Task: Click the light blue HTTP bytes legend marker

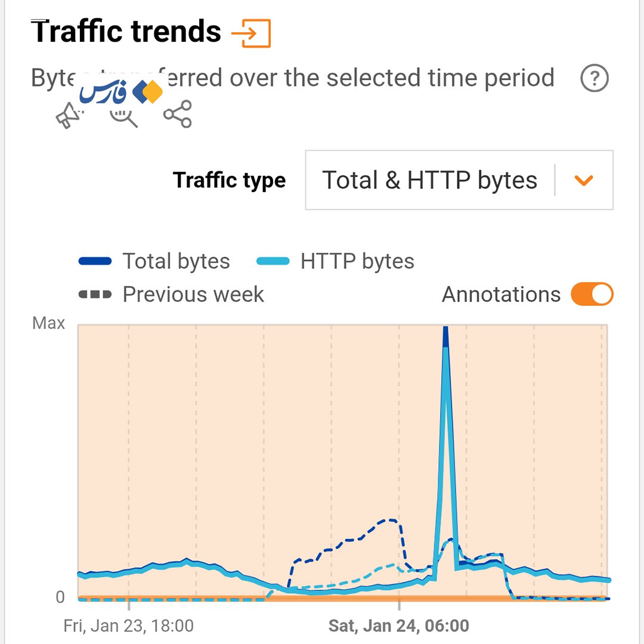Action: pyautogui.click(x=273, y=261)
